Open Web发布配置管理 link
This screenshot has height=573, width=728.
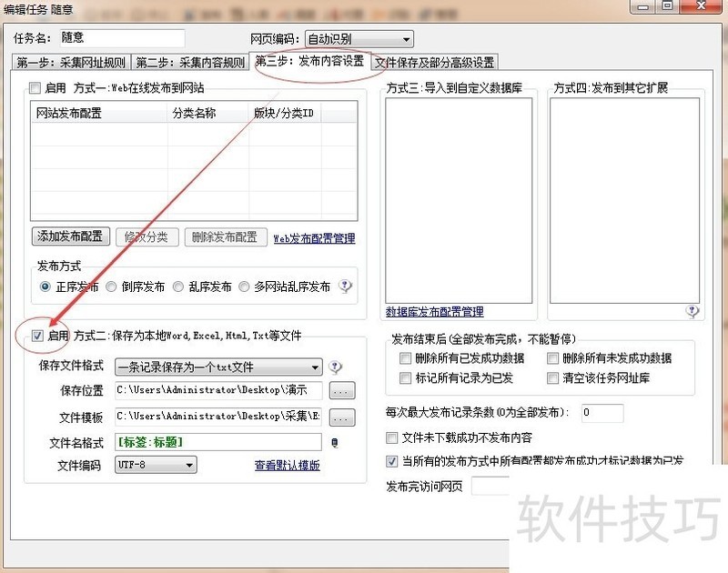314,238
